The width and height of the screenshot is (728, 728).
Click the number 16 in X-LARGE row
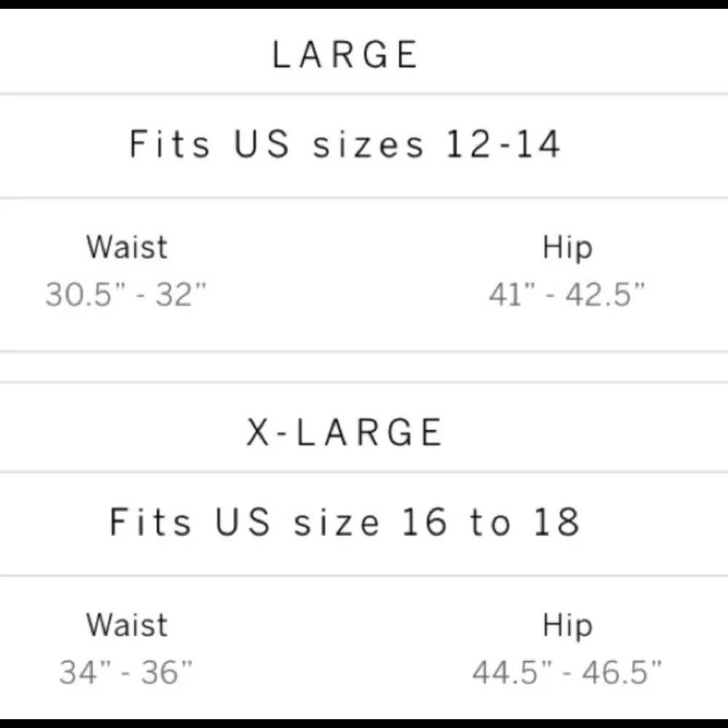(424, 522)
